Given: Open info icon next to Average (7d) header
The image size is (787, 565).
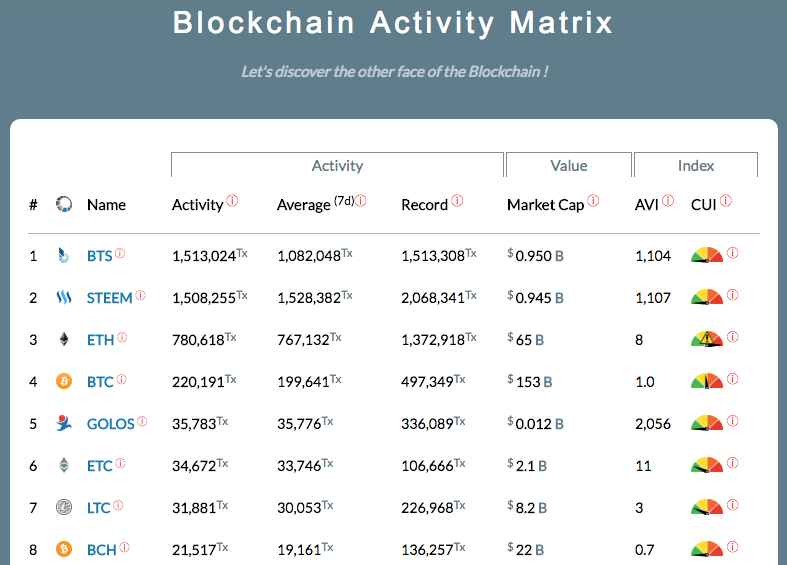Looking at the screenshot, I should [x=361, y=201].
